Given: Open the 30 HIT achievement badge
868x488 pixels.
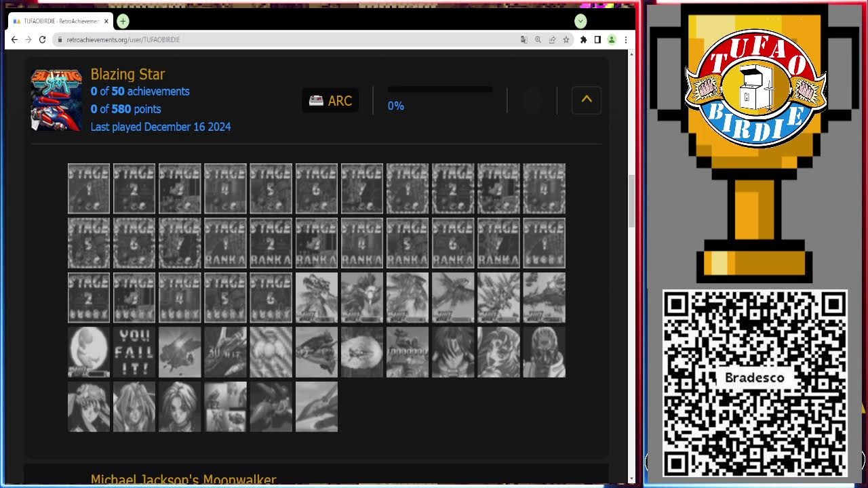Looking at the screenshot, I should tap(225, 352).
